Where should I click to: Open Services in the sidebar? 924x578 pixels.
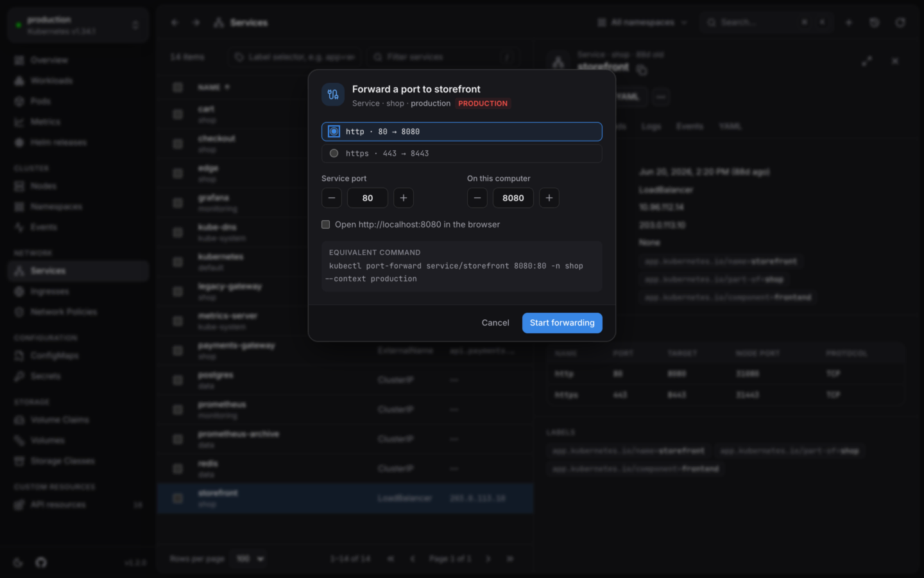[78, 270]
